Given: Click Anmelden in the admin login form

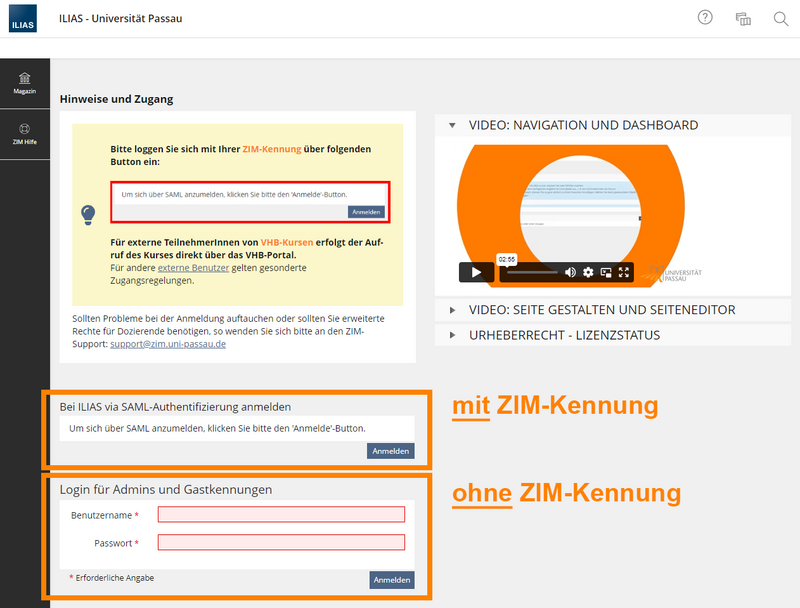Looking at the screenshot, I should [392, 580].
